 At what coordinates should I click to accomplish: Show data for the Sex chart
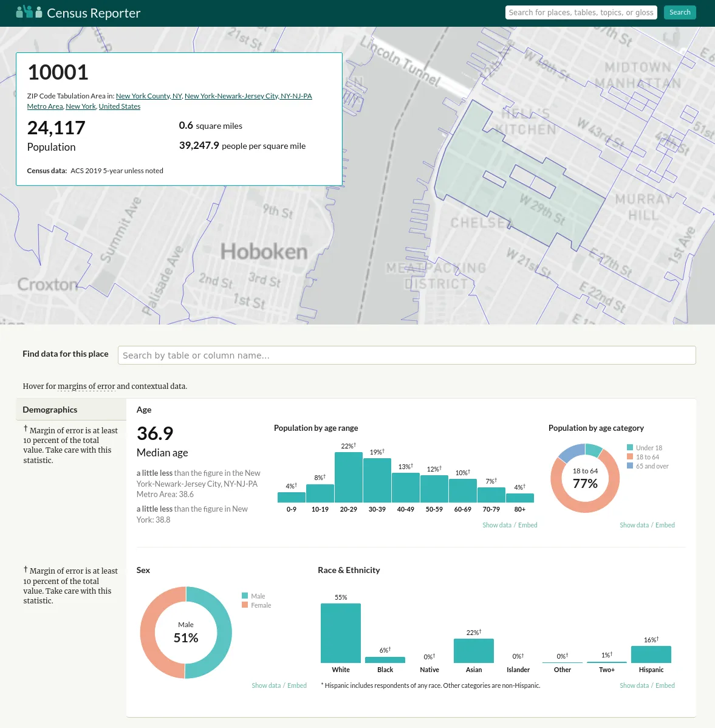point(265,685)
